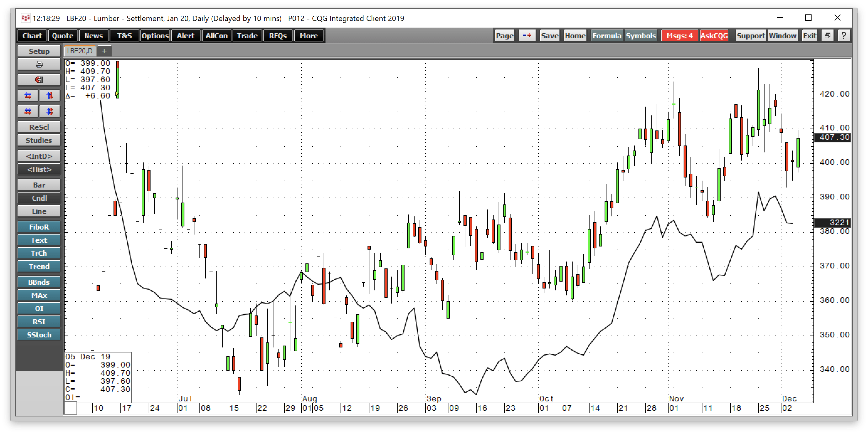
Task: Open the Studies button
Action: click(39, 140)
